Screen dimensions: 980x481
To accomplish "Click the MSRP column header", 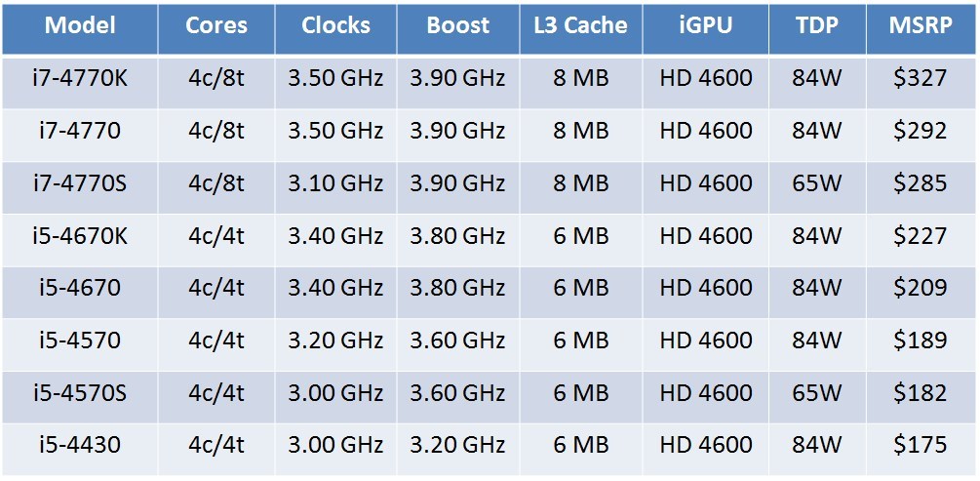I will [x=920, y=25].
